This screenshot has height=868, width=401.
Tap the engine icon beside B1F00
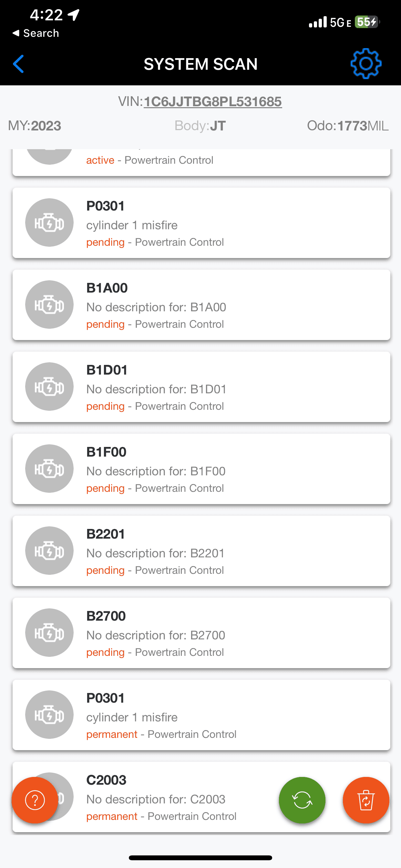pyautogui.click(x=49, y=468)
